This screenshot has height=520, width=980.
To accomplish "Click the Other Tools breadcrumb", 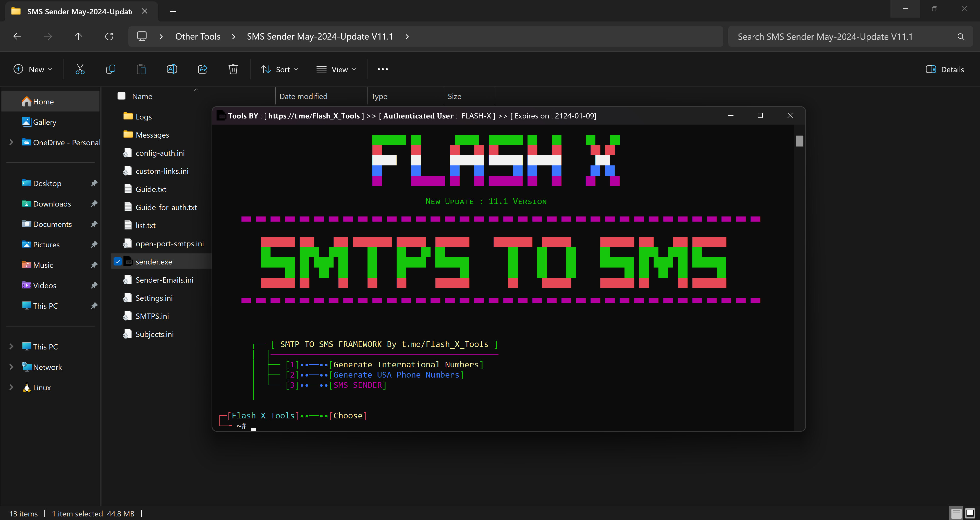I will point(198,37).
